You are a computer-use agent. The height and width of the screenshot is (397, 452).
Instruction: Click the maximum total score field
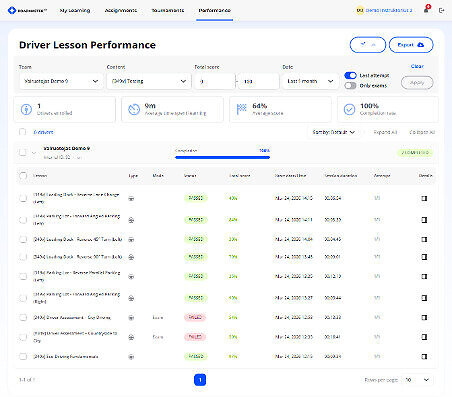click(259, 81)
